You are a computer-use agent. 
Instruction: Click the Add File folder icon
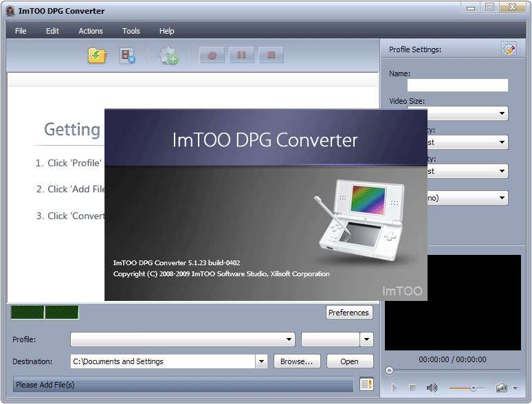tap(97, 56)
